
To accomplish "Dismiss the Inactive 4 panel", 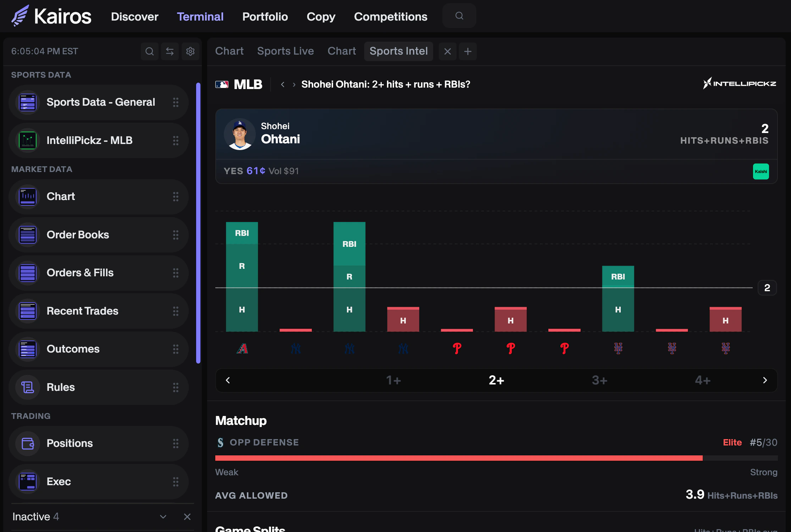I will click(187, 517).
